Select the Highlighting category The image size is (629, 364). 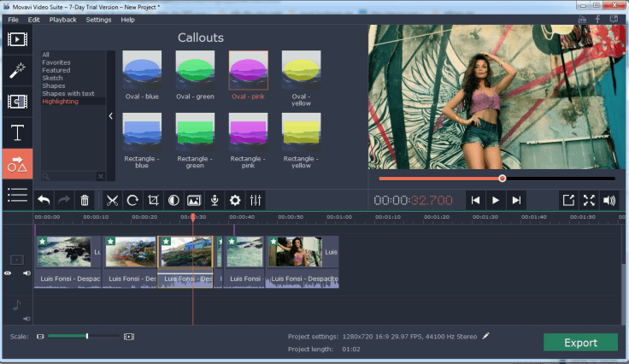click(60, 102)
